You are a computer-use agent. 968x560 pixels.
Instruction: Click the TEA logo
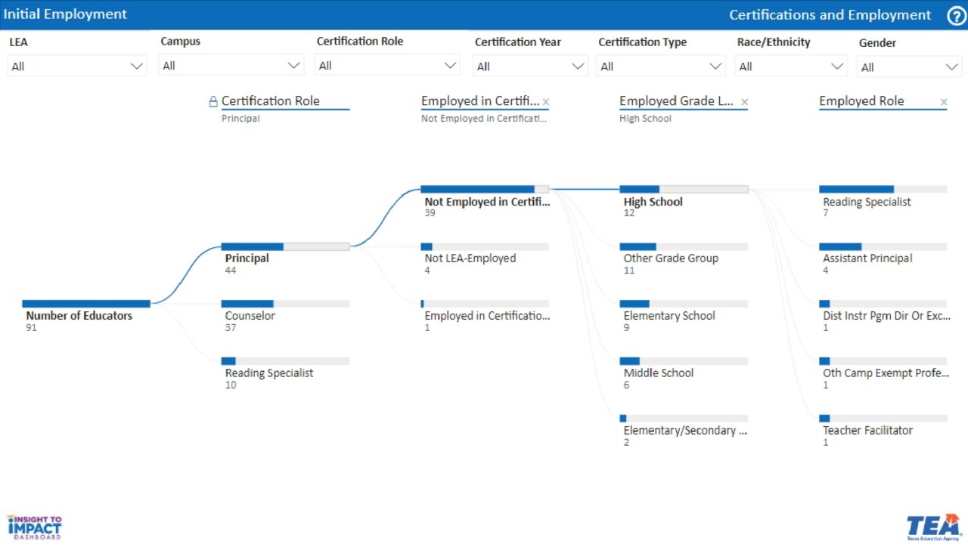click(x=934, y=524)
